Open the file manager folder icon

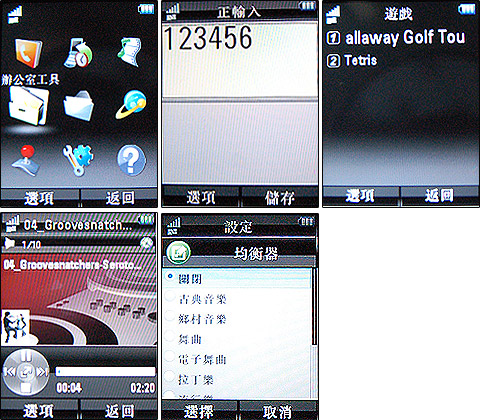[79, 106]
